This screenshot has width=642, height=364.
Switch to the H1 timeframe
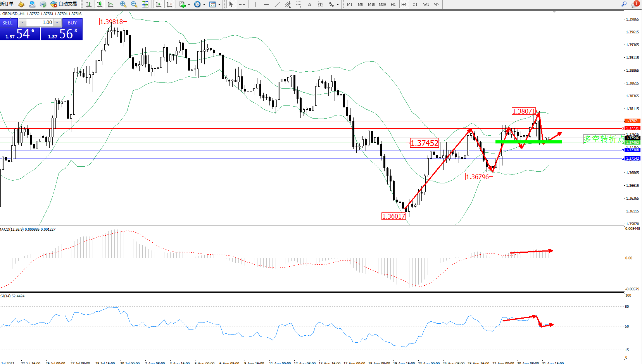pyautogui.click(x=393, y=4)
